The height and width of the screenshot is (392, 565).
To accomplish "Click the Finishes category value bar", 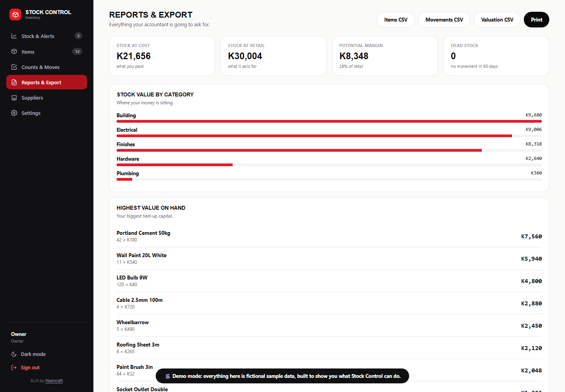I will 329,151.
